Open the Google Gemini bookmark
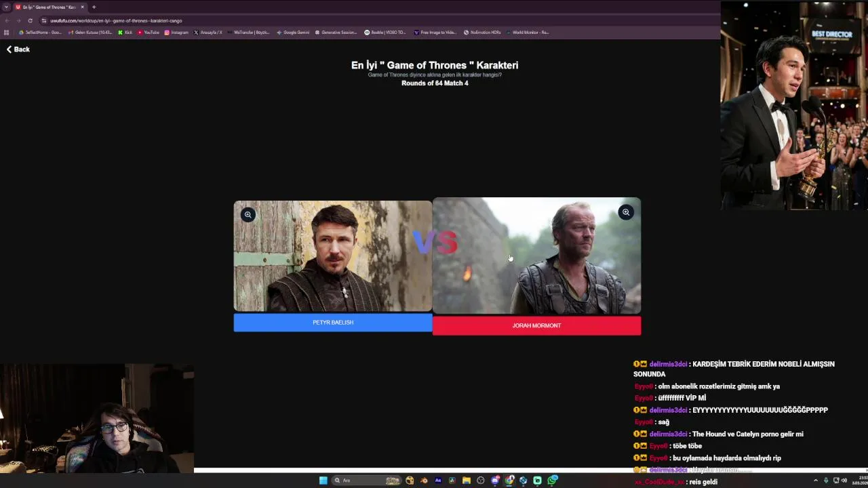 click(x=293, y=32)
